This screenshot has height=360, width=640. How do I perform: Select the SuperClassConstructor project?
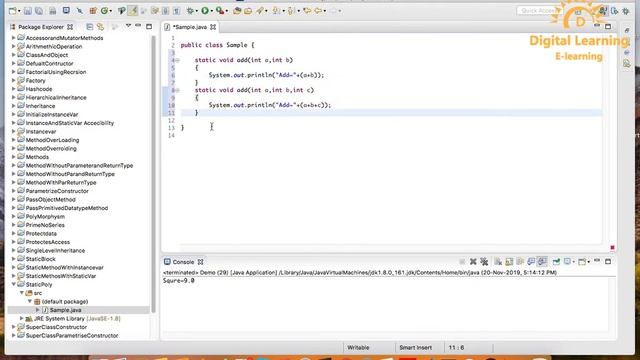pyautogui.click(x=56, y=327)
